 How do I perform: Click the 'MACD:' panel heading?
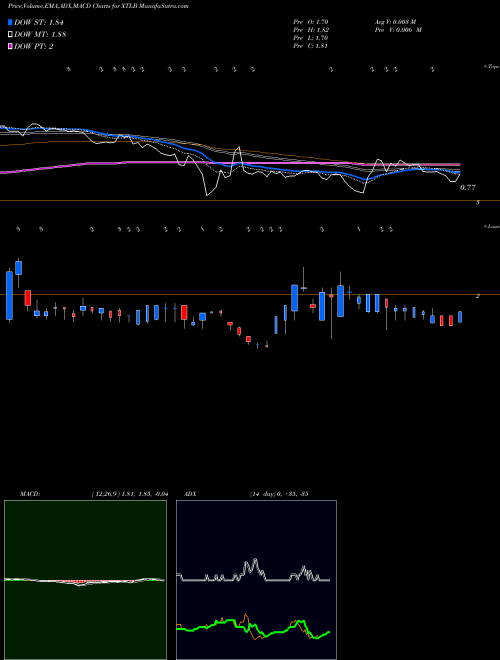(x=30, y=494)
